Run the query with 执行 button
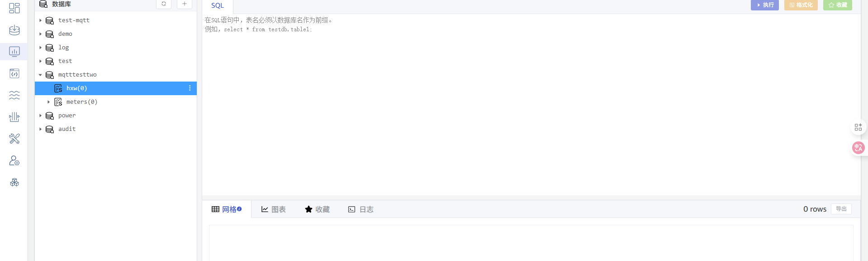The height and width of the screenshot is (261, 868). click(x=765, y=5)
